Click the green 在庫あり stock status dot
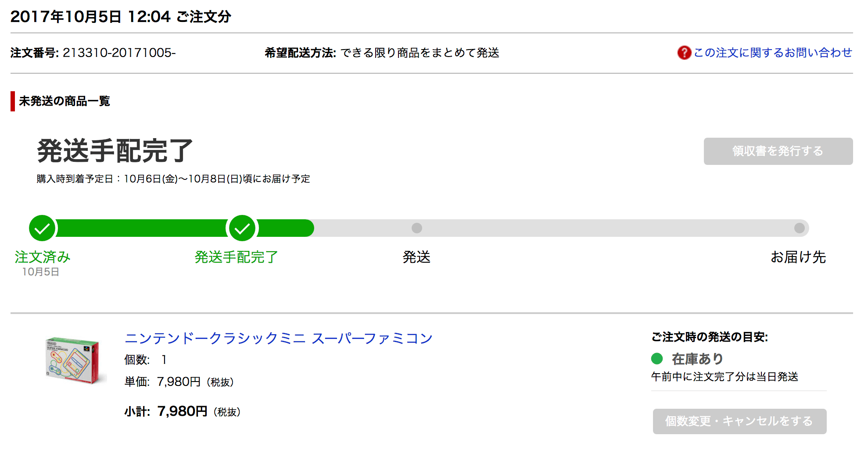Viewport: 868px width, 464px height. tap(657, 359)
